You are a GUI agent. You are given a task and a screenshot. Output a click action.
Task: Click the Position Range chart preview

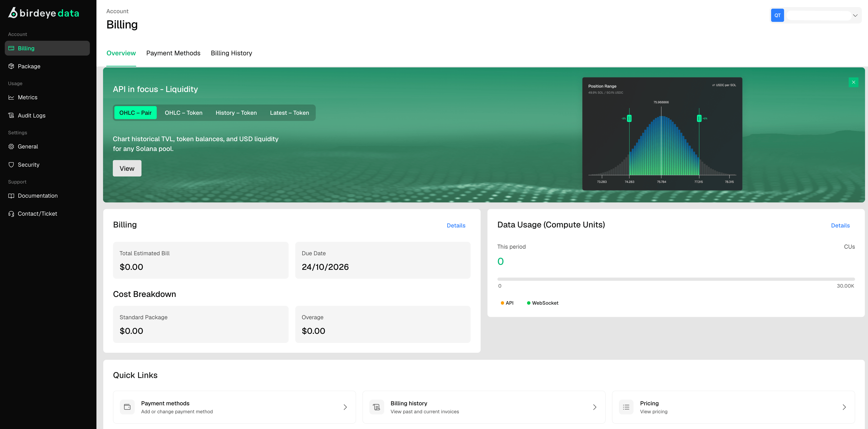662,134
